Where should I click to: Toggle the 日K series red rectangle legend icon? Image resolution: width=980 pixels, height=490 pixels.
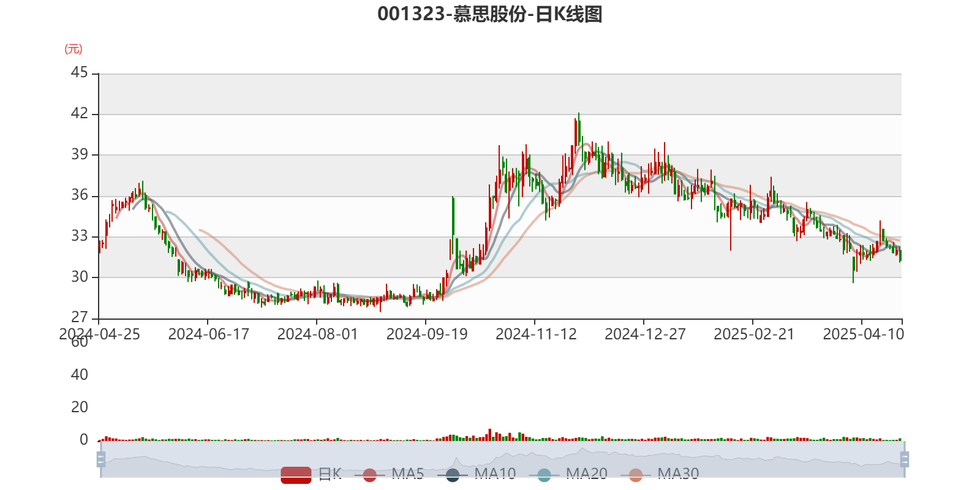[x=296, y=474]
